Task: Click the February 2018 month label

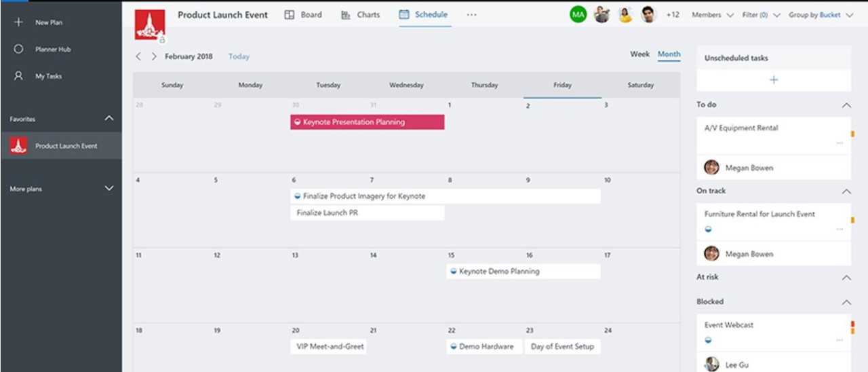Action: tap(189, 56)
